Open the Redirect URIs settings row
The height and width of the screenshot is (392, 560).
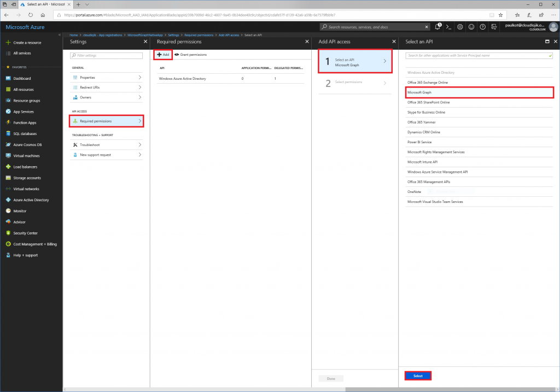(107, 87)
